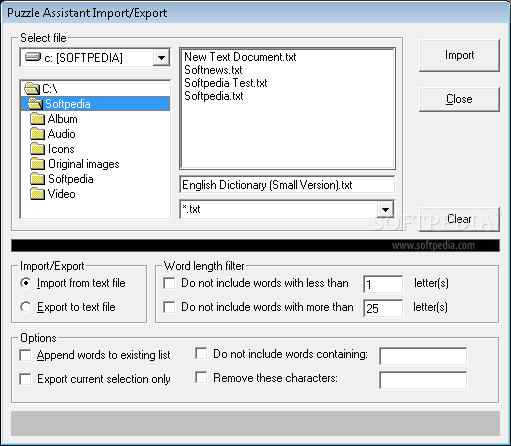Click the words containing text field

point(423,356)
